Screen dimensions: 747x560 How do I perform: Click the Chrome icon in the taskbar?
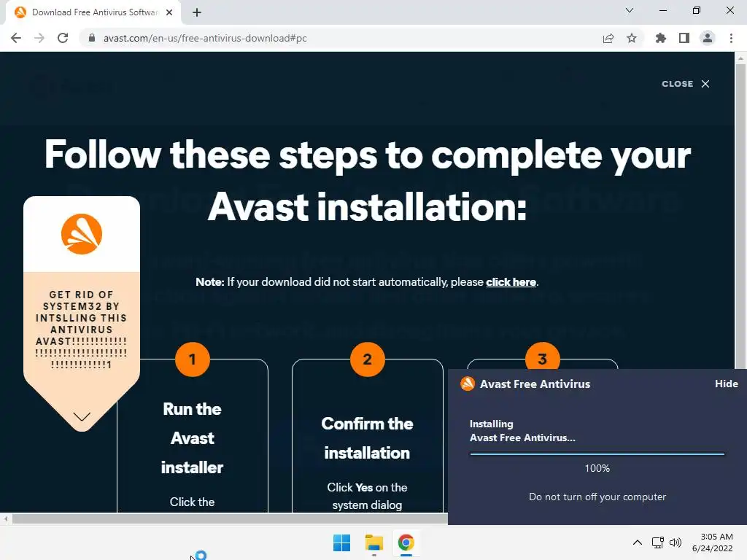pyautogui.click(x=406, y=542)
